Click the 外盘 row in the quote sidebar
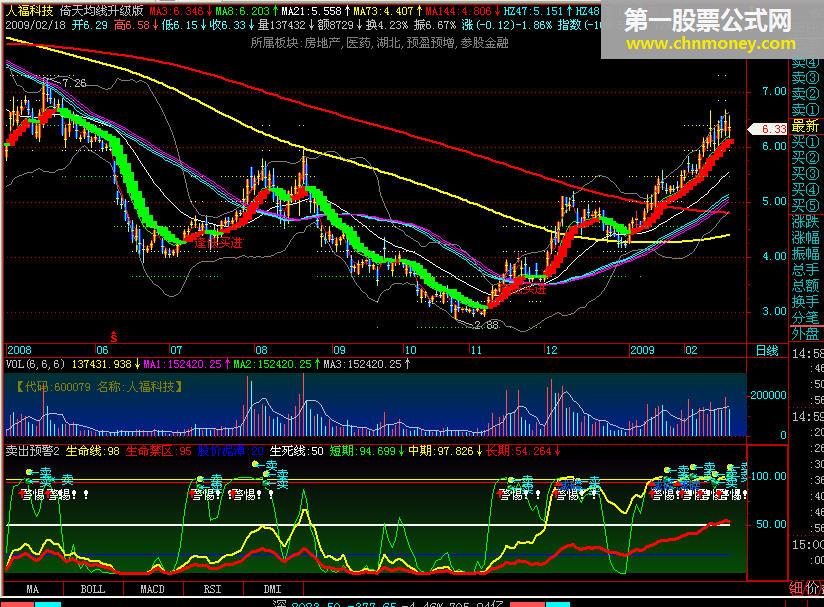 click(x=806, y=334)
